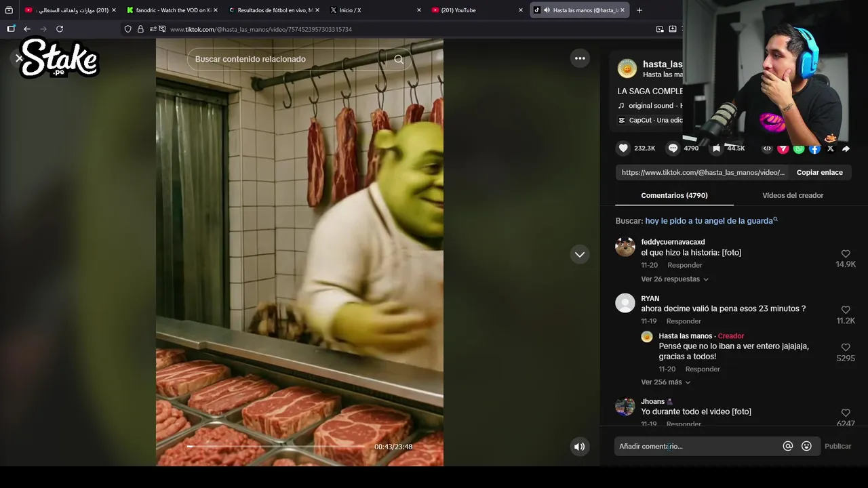Like the TikTok video with heart icon
Screen dimensions: 868x488
tap(623, 148)
